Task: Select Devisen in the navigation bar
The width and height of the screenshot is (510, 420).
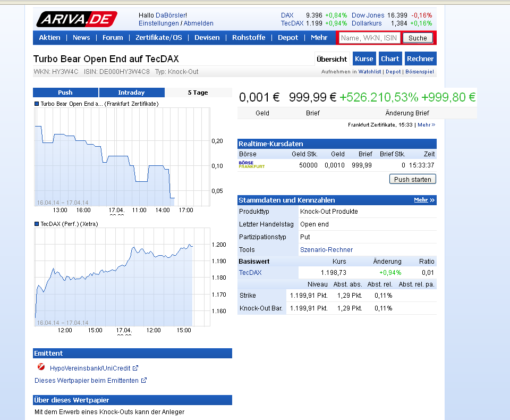Action: click(x=207, y=37)
